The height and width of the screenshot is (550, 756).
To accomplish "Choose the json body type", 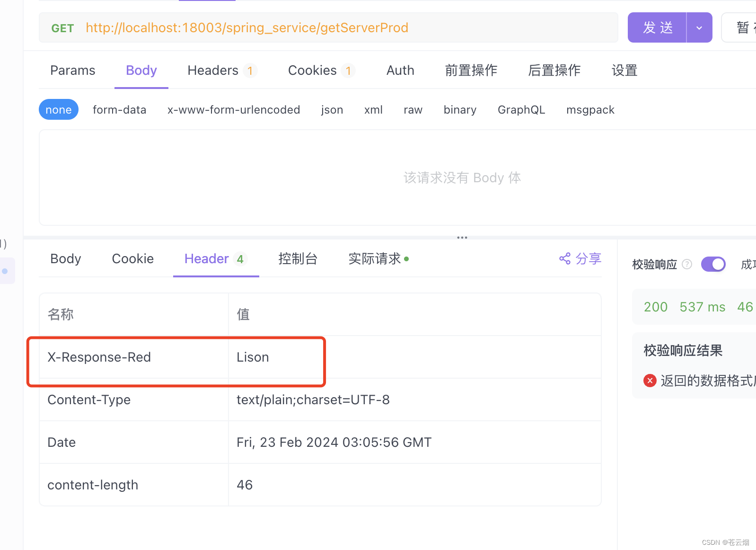I will pyautogui.click(x=332, y=109).
